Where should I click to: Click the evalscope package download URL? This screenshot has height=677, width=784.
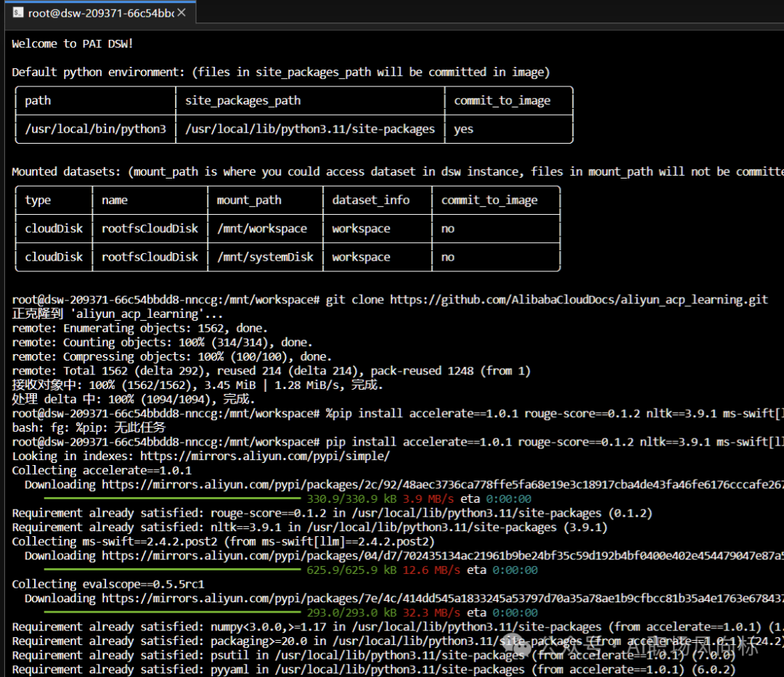point(443,598)
